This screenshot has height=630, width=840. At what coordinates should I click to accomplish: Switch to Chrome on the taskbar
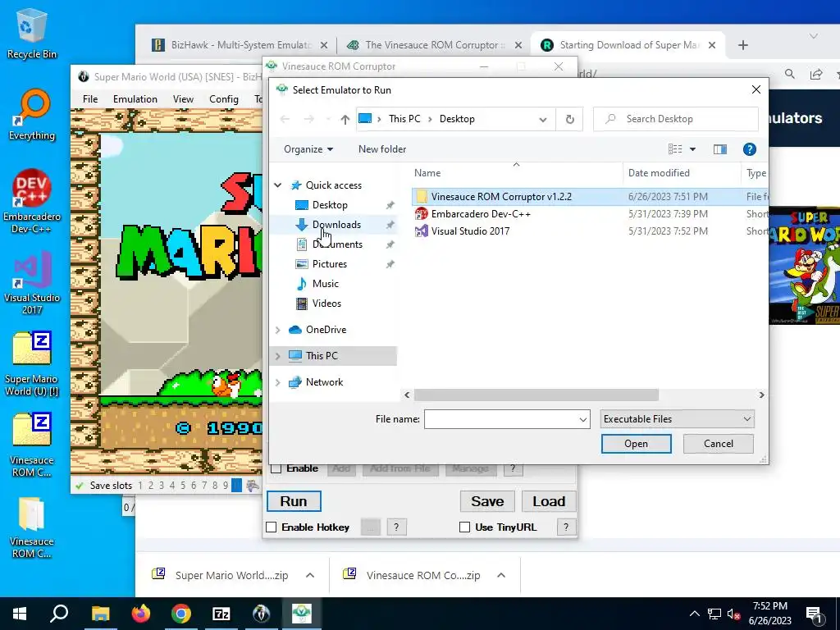tap(181, 614)
